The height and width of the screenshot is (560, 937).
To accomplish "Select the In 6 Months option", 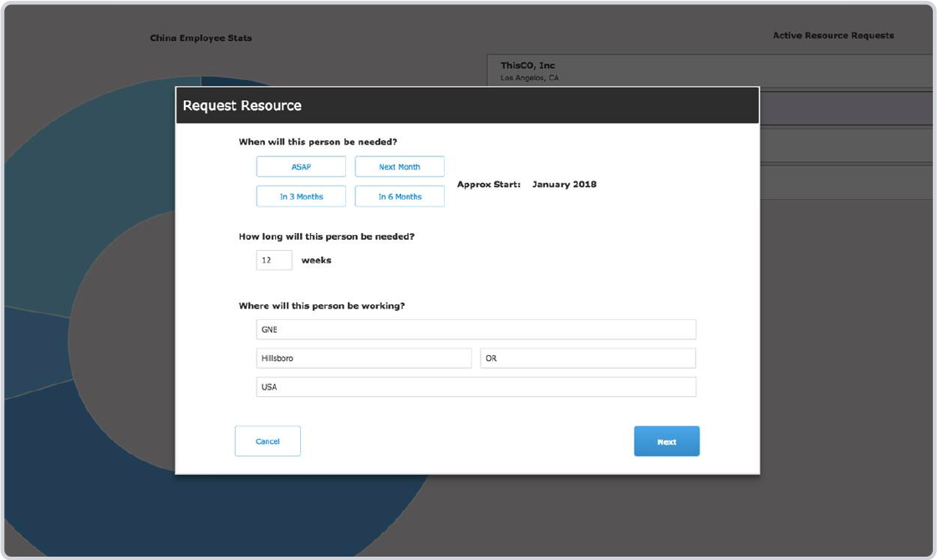I will pyautogui.click(x=400, y=197).
